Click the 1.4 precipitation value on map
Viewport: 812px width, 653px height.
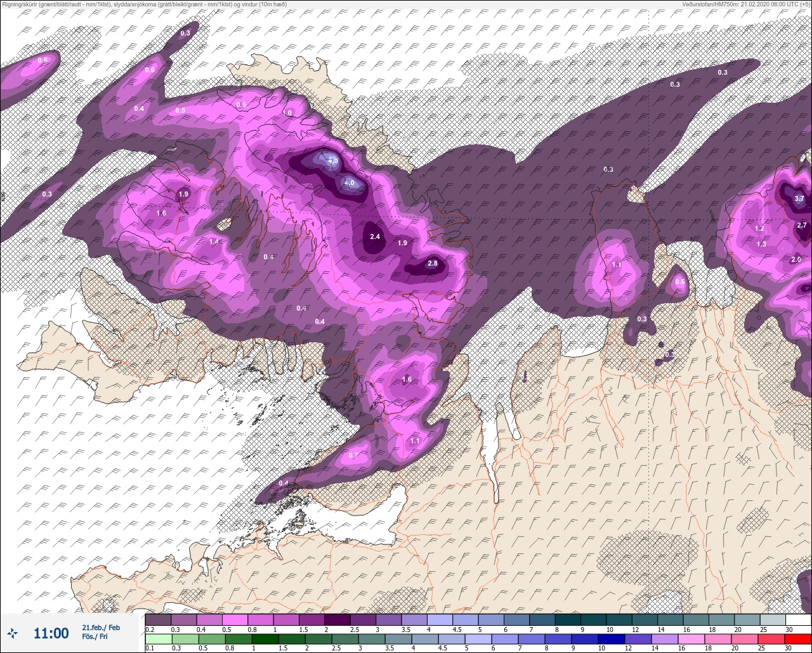click(214, 242)
